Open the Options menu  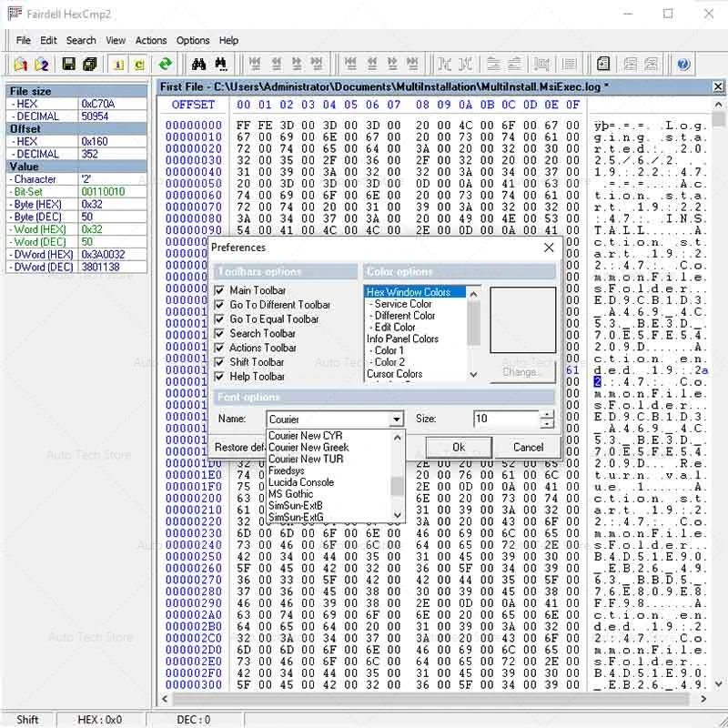pos(193,40)
